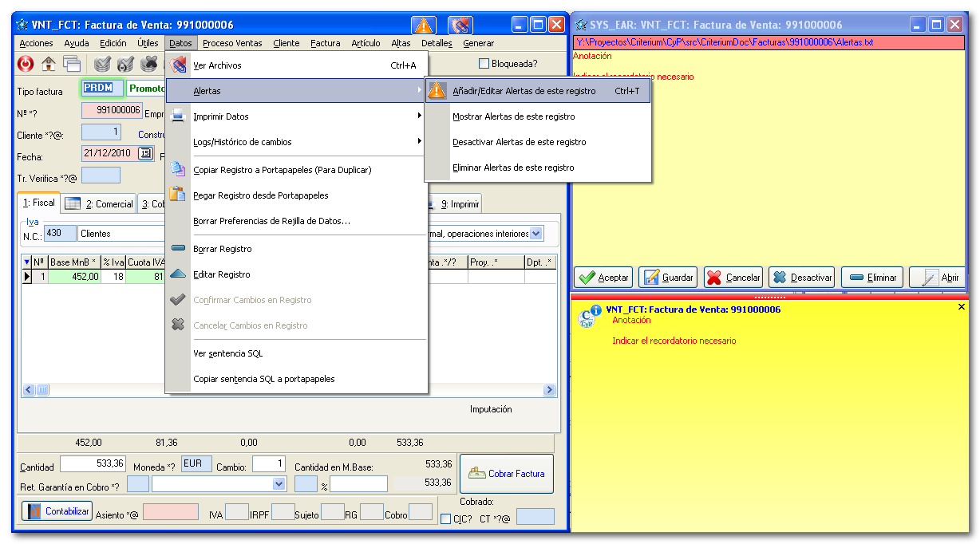Click the blue triangle in grid header corner
Image resolution: width=980 pixels, height=544 pixels.
tap(26, 262)
